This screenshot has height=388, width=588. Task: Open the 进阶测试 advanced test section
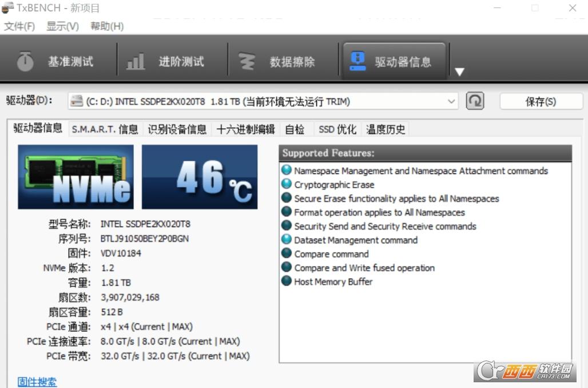[x=173, y=61]
